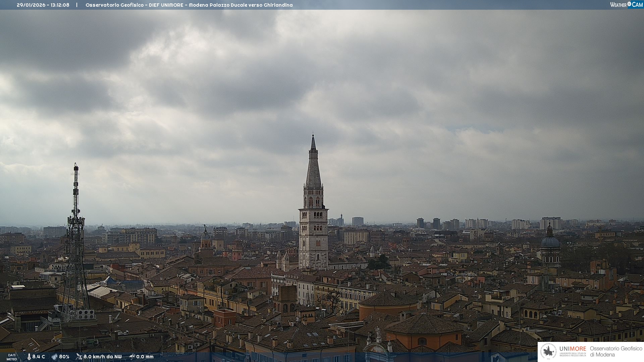Click the thermometer temperature icon
Viewport: 644px width, 362px height.
click(29, 357)
